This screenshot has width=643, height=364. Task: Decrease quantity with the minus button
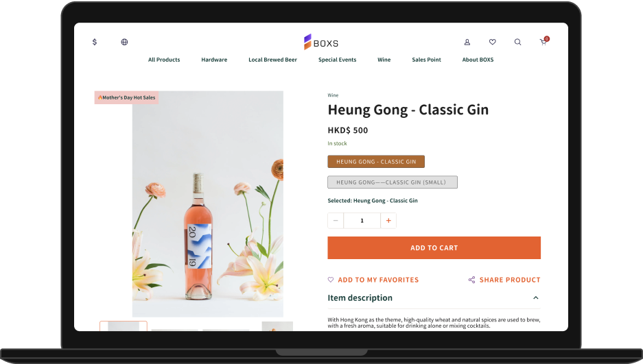pyautogui.click(x=336, y=221)
